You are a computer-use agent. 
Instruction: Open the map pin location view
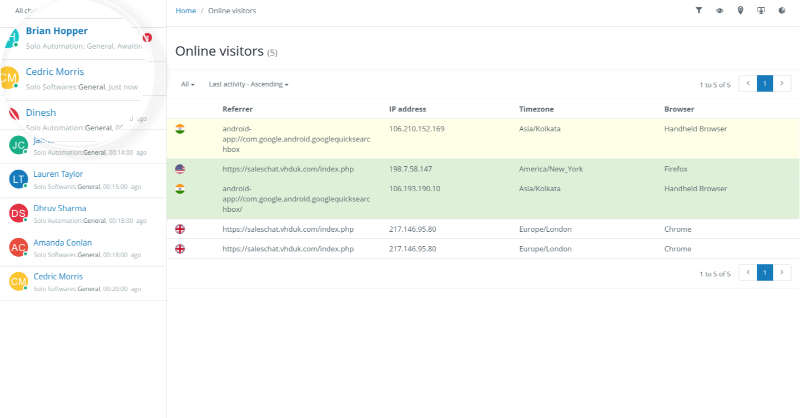click(740, 10)
